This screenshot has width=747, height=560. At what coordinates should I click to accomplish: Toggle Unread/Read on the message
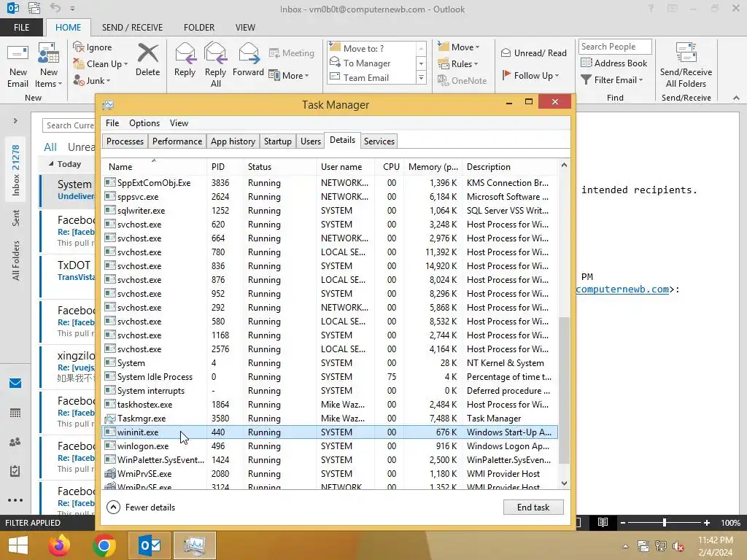tap(533, 52)
